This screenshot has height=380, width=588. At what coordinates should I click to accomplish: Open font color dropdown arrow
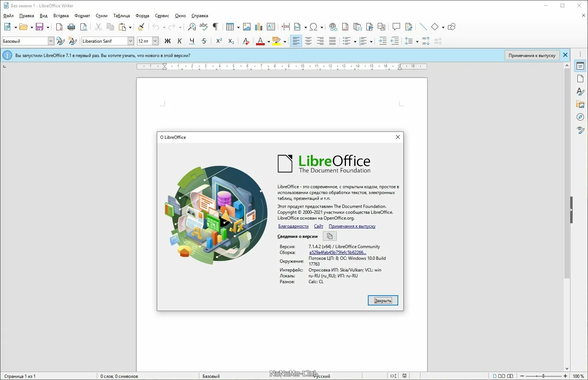268,41
